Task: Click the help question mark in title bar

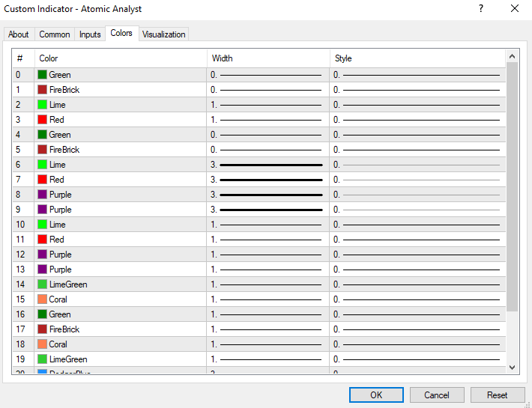Action: coord(480,9)
